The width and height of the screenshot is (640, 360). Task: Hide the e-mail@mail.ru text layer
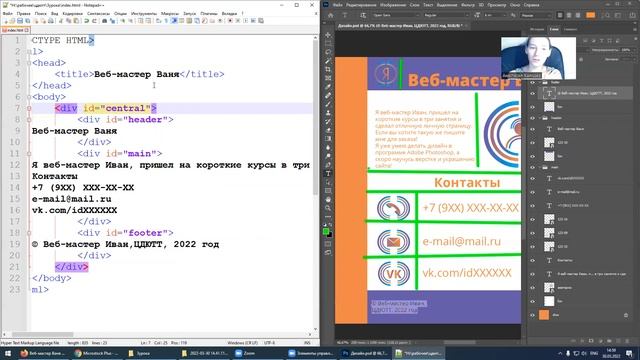(x=532, y=192)
